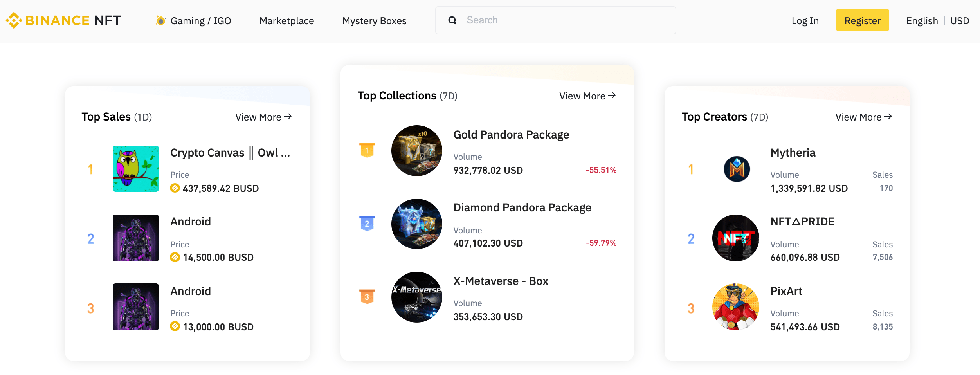Open the X-Metaverse - Box collection image

[417, 297]
